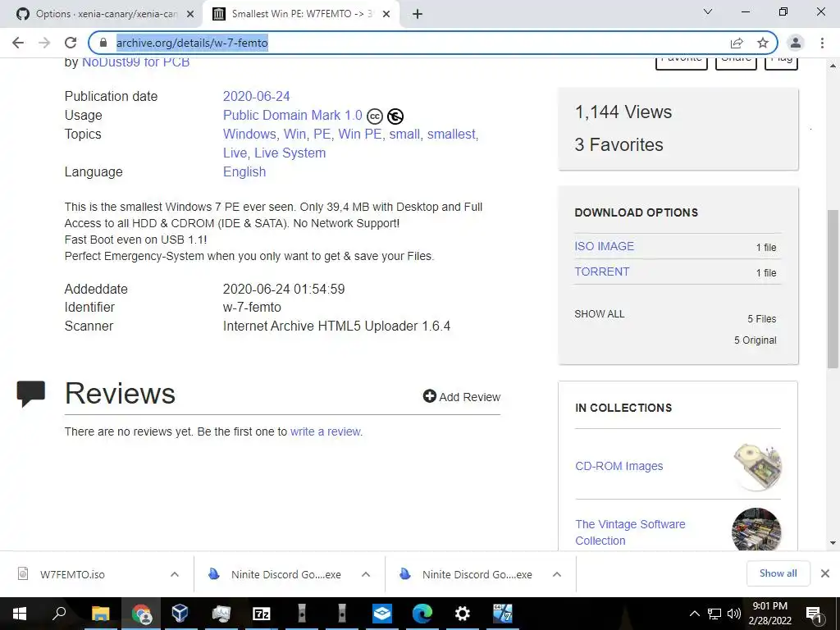Open the first Ninite Discord exe download
Screen dimensions: 840x630
point(285,574)
